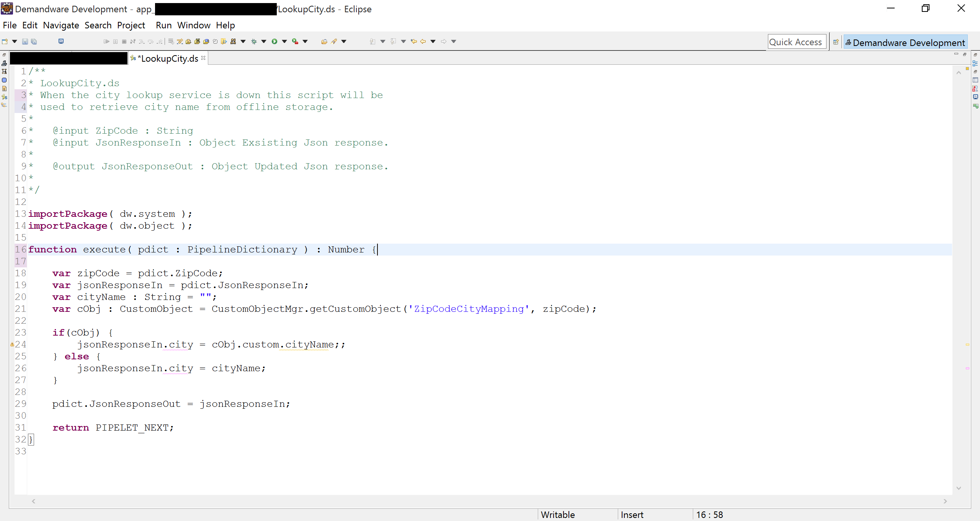Toggle a breakpoint on line 24's ruler marker
The image size is (980, 521).
pos(13,344)
